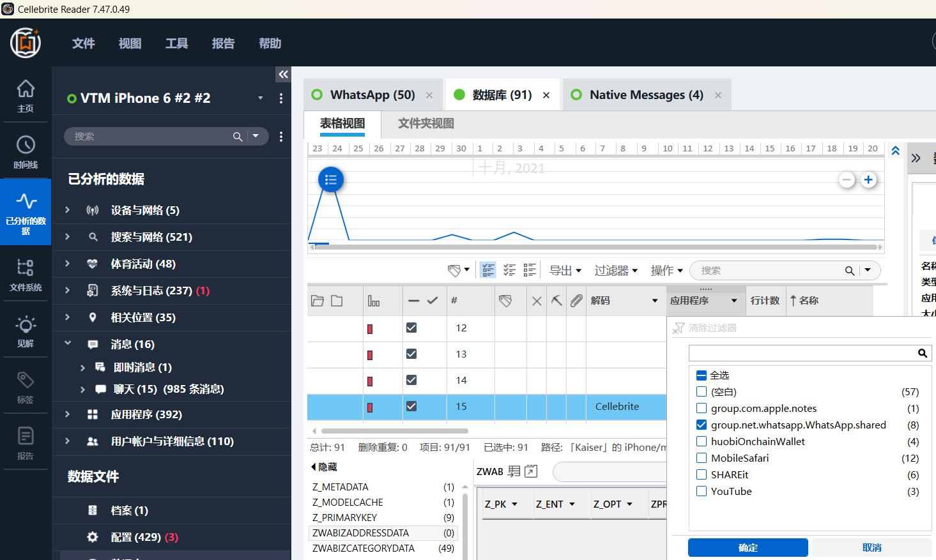The height and width of the screenshot is (560, 936).
Task: Click the 隐藏 hide link above table list
Action: tap(324, 467)
